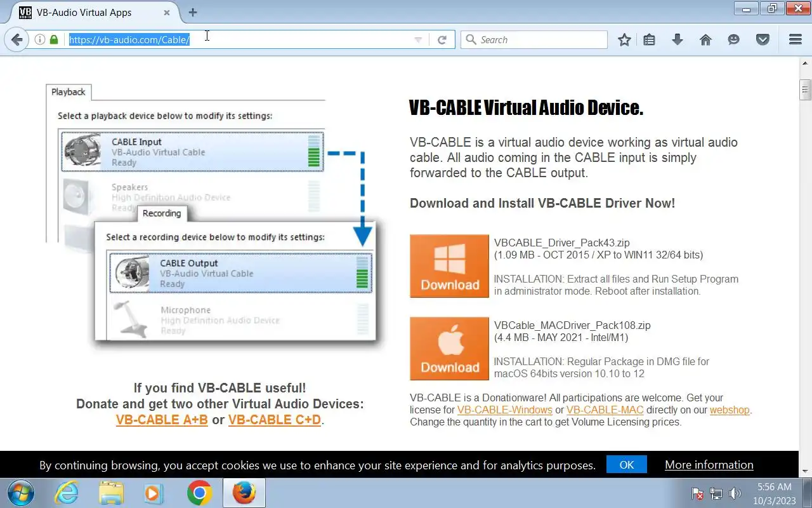Screen dimensions: 812x508
Task: Follow the VB-CABLE C+D link
Action: point(275,420)
